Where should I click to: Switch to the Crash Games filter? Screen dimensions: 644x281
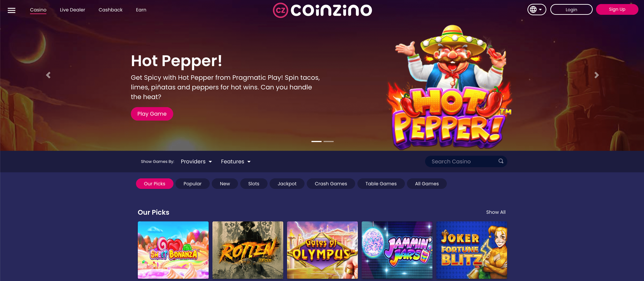click(x=331, y=184)
